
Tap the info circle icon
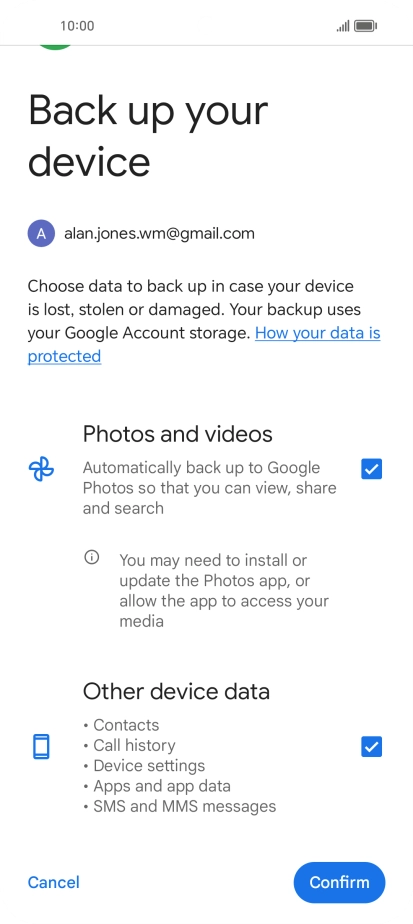pyautogui.click(x=91, y=557)
